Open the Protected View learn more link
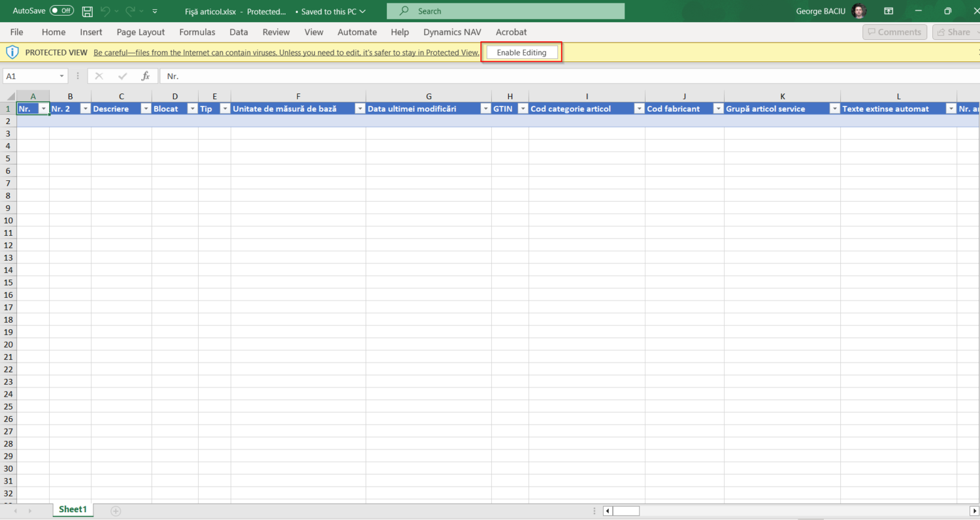Viewport: 980px width, 520px height. (x=286, y=52)
